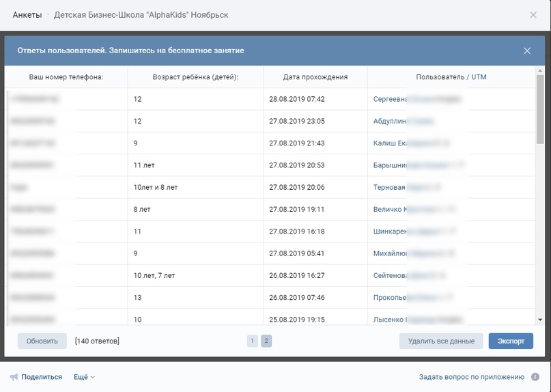Click the Анкеты title text
Screen dimensions: 551x392
click(x=27, y=15)
